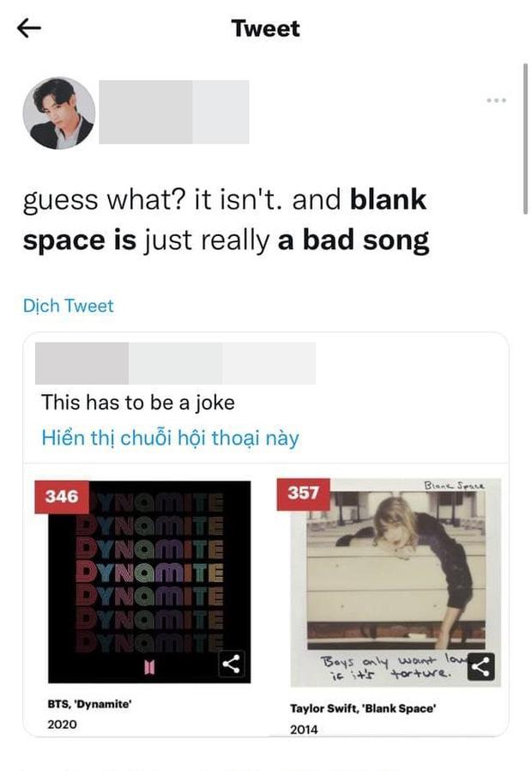The image size is (532, 771).
Task: Open the three-dot options menu
Action: [x=496, y=100]
